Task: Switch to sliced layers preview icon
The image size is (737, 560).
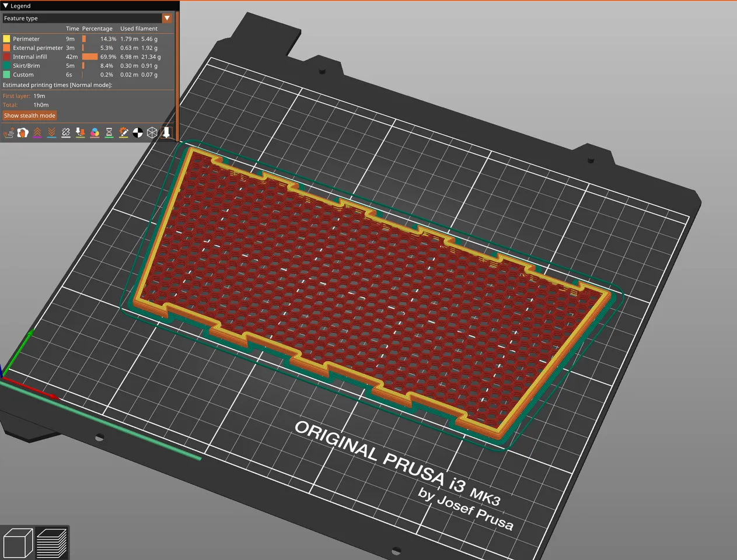Action: pyautogui.click(x=52, y=543)
